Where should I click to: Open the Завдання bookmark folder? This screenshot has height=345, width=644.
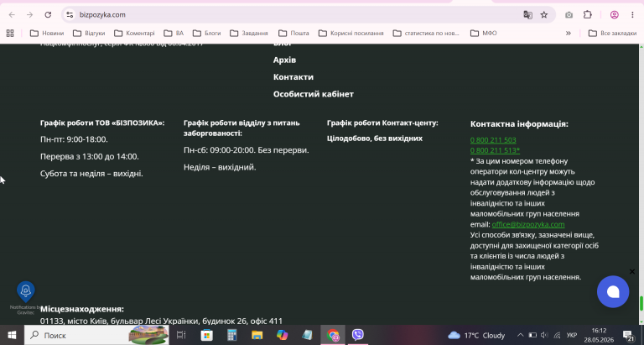pyautogui.click(x=249, y=33)
